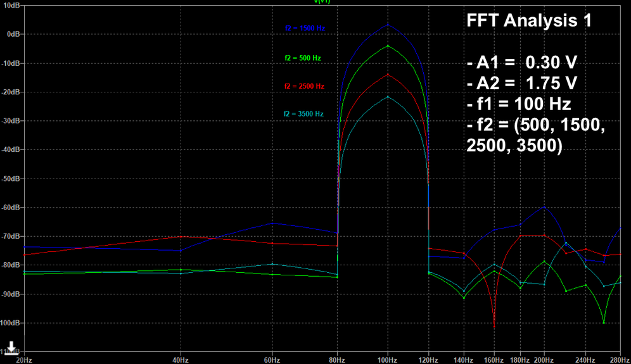Click the '2500, 3500)' annotation line
This screenshot has width=631, height=364.
pos(514,146)
